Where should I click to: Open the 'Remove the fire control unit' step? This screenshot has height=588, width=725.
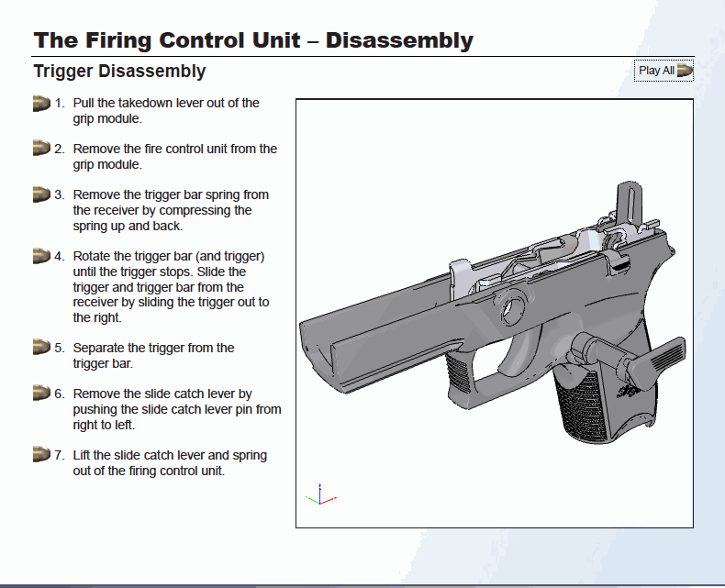pos(174,157)
